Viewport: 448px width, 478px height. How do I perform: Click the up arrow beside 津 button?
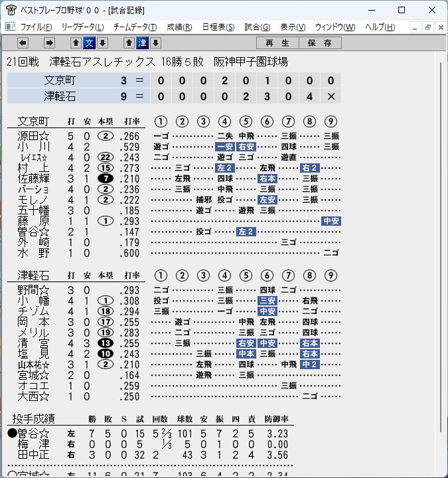point(129,43)
